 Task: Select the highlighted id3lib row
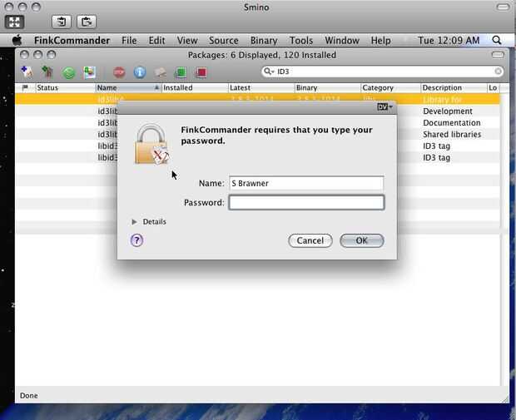(x=257, y=99)
